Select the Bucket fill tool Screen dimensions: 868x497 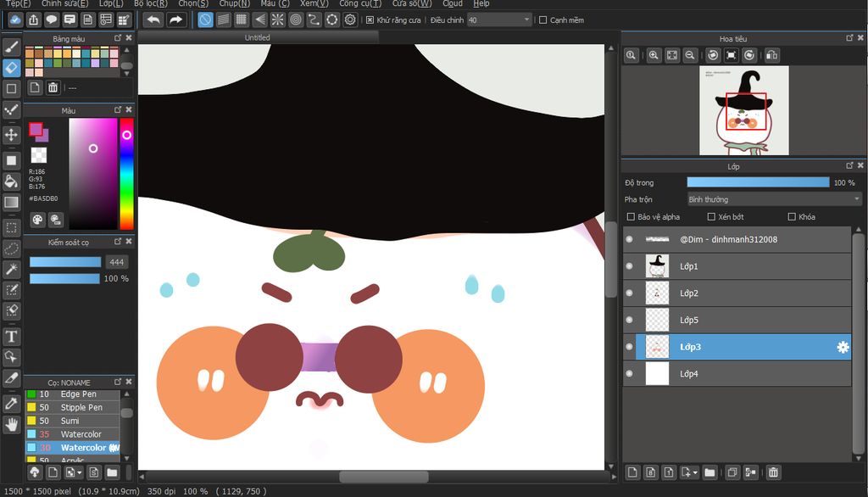(x=12, y=181)
